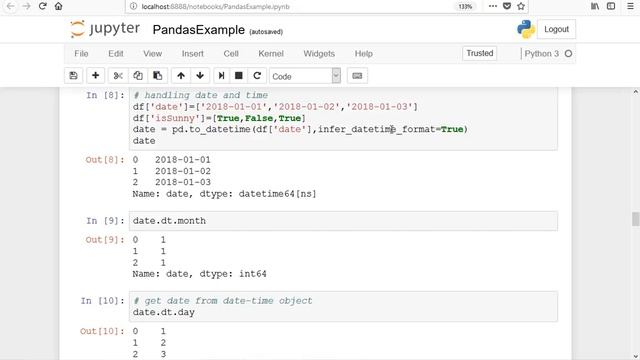This screenshot has height=360, width=640.
Task: Click the date.dt.month code cell
Action: pos(343,221)
